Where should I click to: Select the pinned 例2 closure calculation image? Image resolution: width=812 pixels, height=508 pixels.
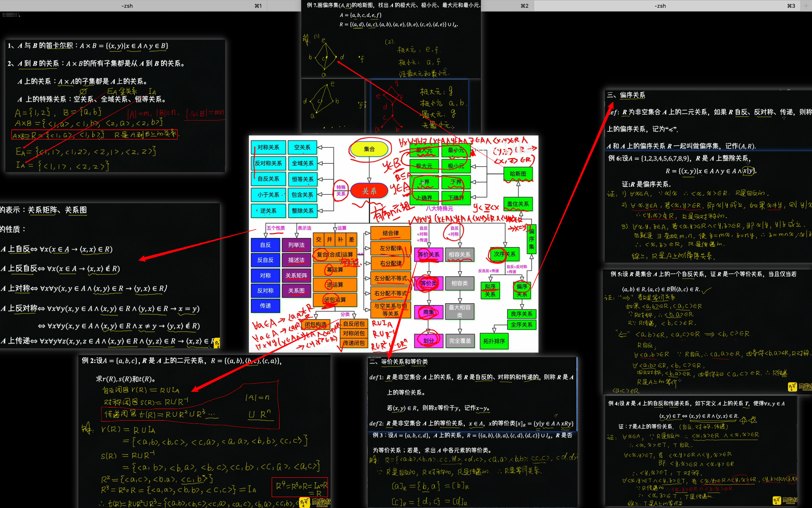(204, 431)
